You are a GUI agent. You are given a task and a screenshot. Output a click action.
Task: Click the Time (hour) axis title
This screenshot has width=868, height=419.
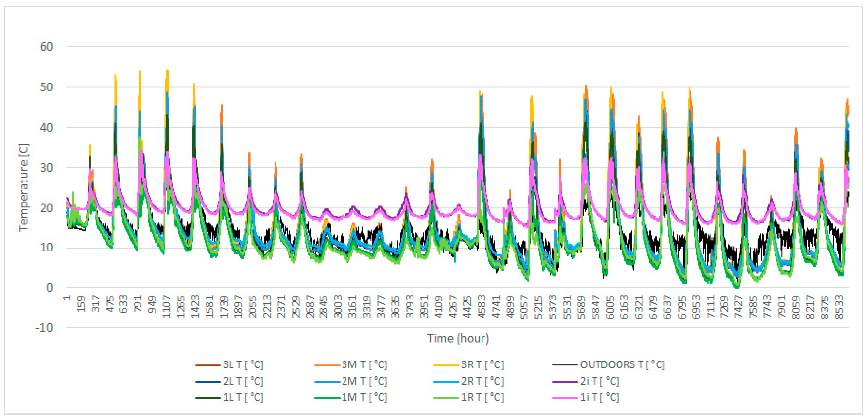(x=458, y=338)
